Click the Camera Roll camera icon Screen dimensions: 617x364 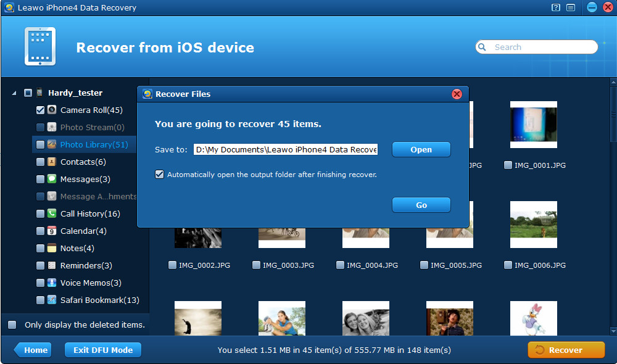(52, 110)
